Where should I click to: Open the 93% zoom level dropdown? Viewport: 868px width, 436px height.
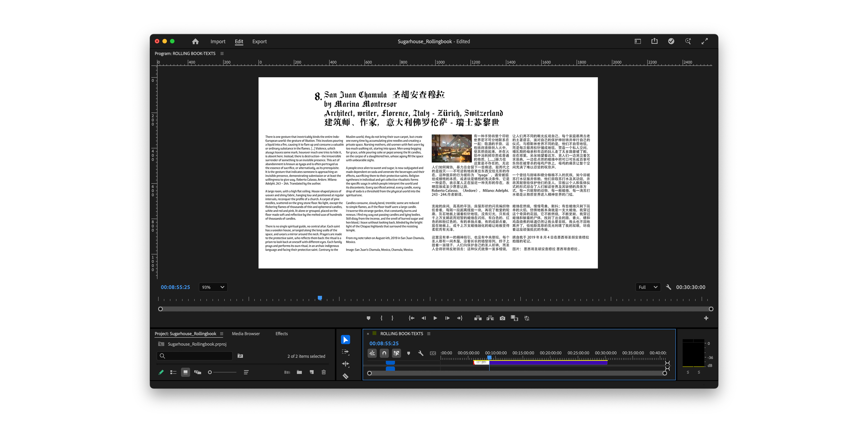213,287
